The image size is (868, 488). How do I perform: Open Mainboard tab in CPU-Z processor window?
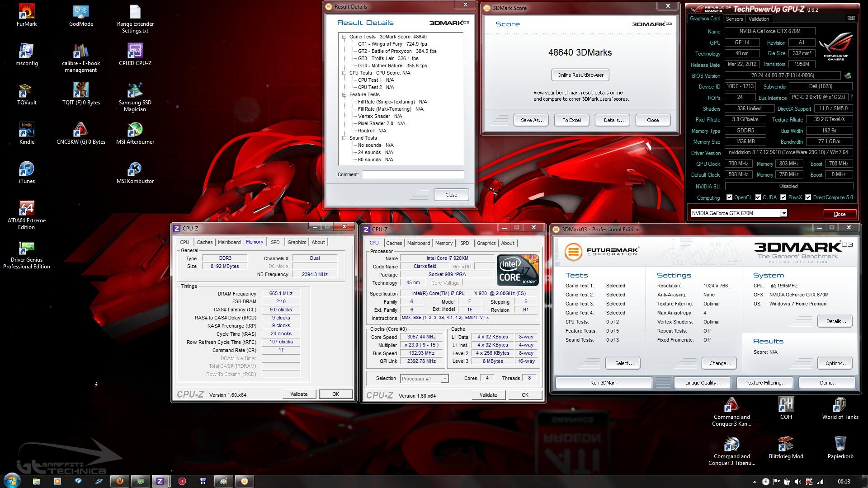[419, 243]
